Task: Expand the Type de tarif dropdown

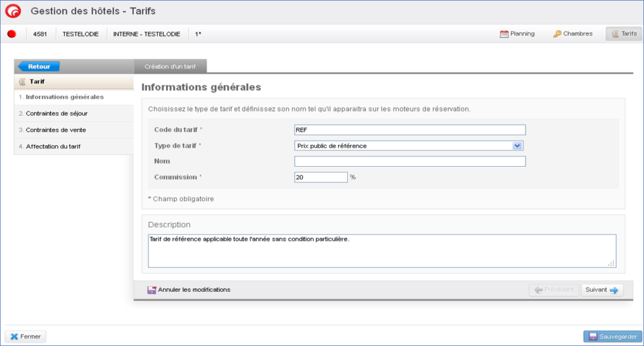Action: point(517,146)
